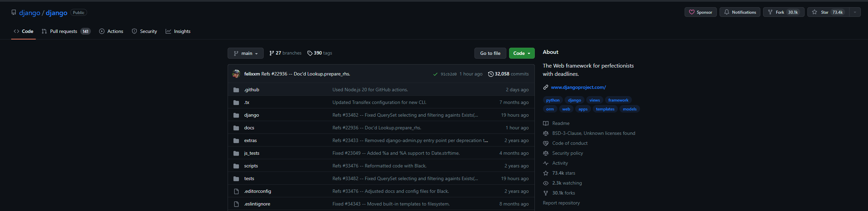Click the apps topic tag
Viewport: 868px width, 211px height.
click(x=583, y=109)
